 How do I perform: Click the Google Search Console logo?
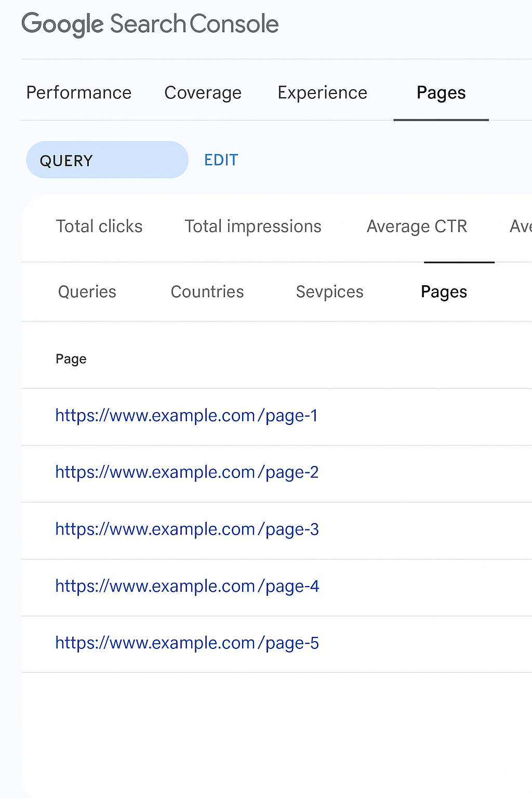click(x=150, y=24)
